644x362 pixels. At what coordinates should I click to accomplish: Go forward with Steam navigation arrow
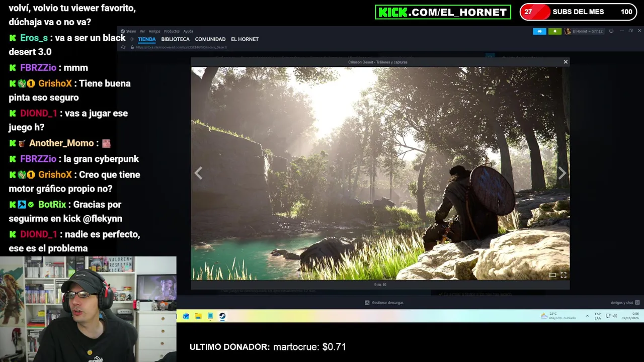pyautogui.click(x=132, y=39)
